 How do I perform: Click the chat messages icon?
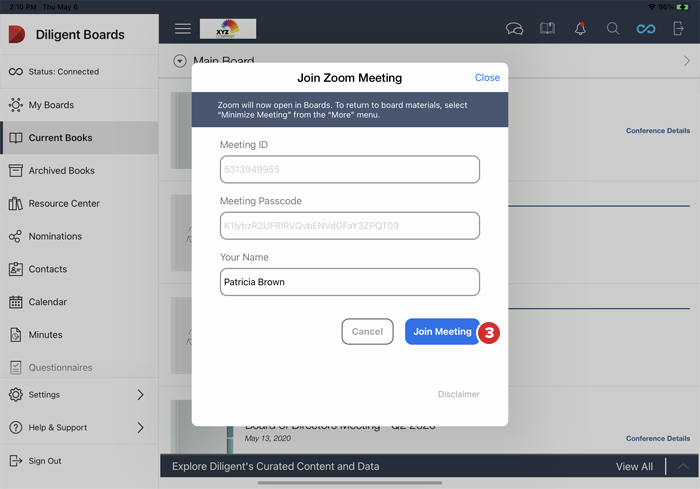514,29
